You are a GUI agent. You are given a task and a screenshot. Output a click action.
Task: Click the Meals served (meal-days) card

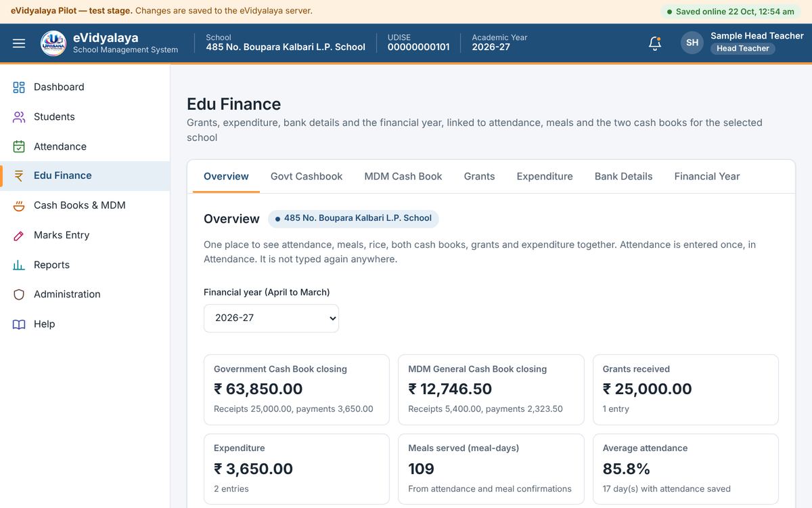491,469
